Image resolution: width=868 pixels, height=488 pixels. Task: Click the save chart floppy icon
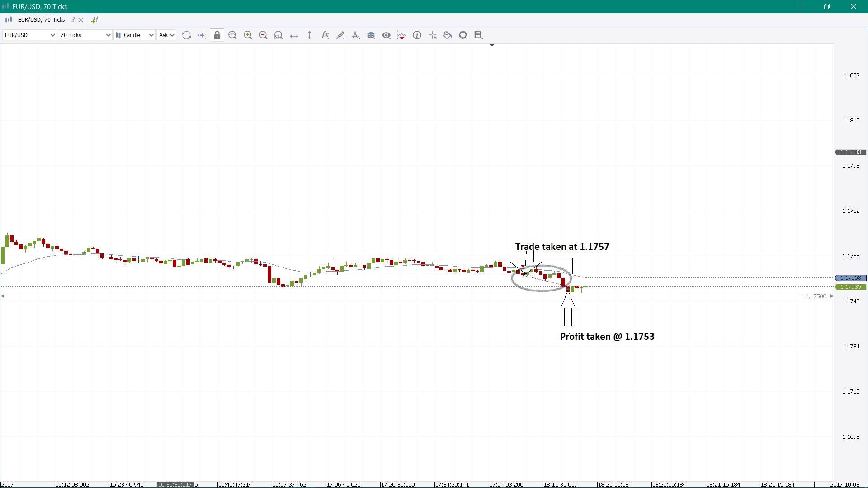pos(478,35)
